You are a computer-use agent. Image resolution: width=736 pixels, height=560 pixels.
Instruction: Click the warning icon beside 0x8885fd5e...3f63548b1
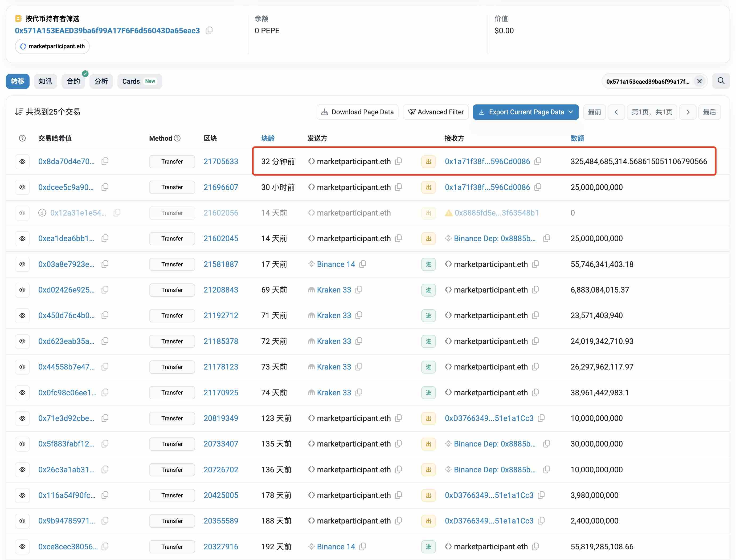pos(448,213)
